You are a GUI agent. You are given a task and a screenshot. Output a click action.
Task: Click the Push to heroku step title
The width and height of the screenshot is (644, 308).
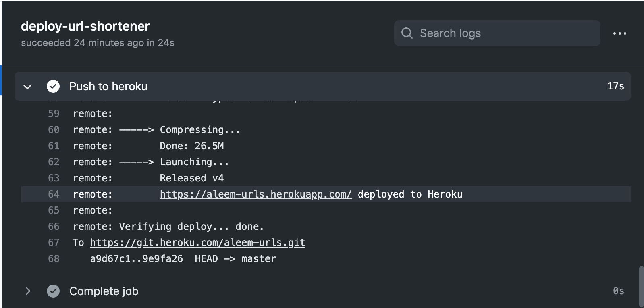pyautogui.click(x=108, y=87)
